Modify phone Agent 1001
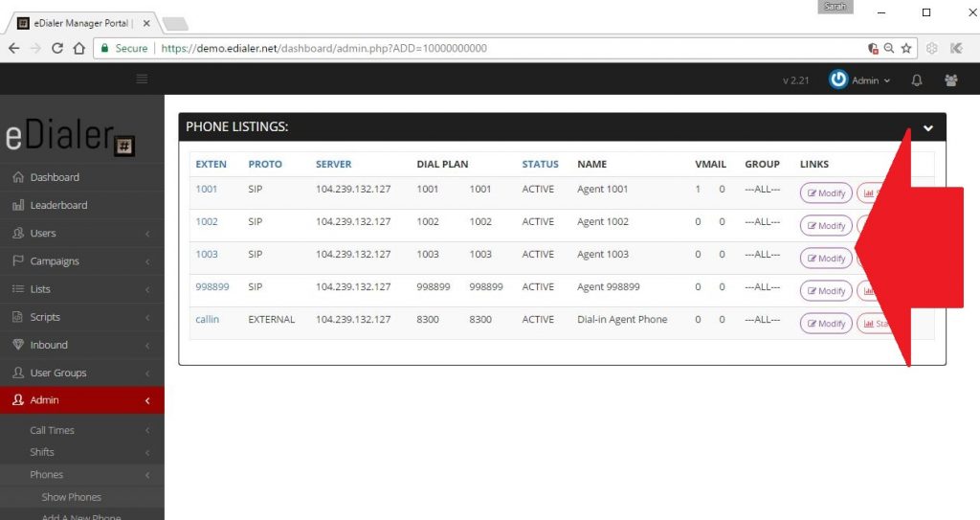The image size is (980, 520). (826, 193)
